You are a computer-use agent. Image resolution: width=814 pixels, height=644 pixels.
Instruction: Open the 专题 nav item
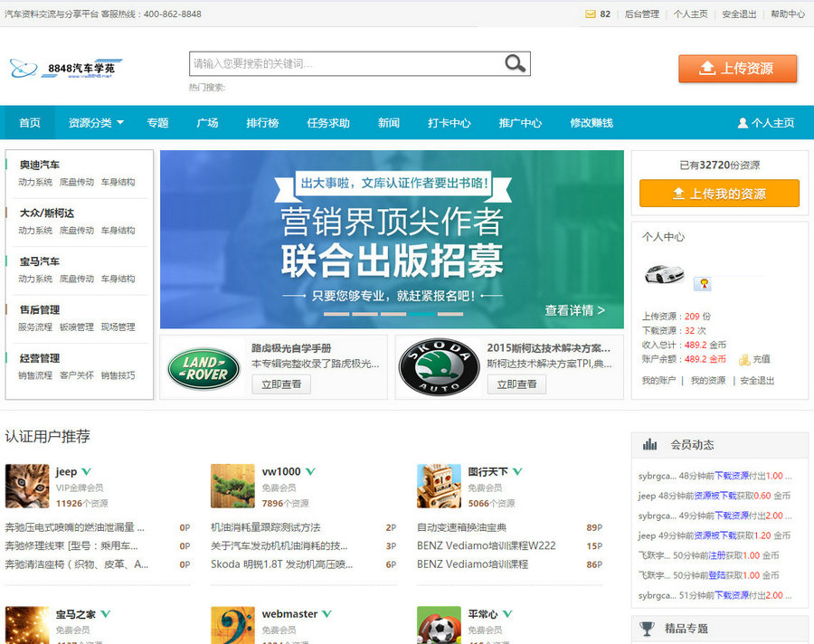[x=157, y=123]
